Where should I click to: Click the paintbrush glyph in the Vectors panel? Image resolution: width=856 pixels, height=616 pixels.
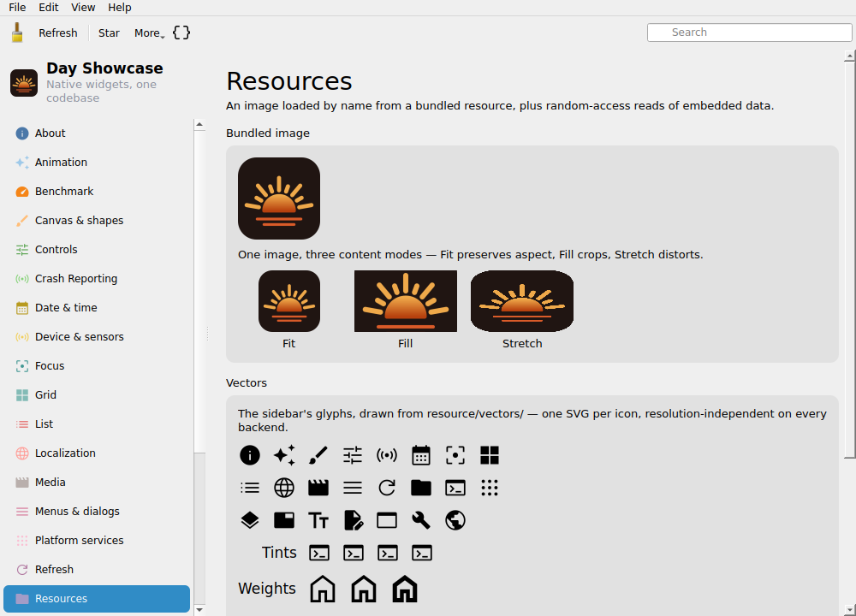pos(318,455)
